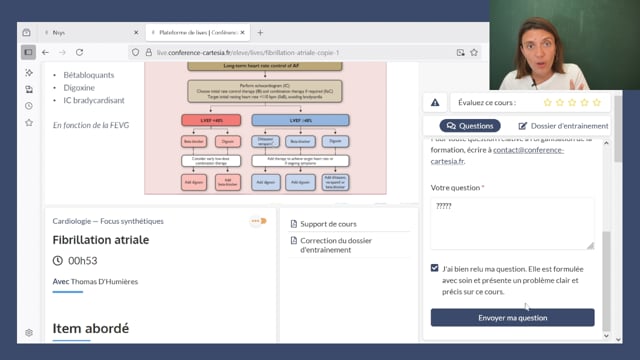Viewport: 640px width, 360px height.
Task: Click the atrial fibrillation flowchart slide image
Action: [x=265, y=128]
